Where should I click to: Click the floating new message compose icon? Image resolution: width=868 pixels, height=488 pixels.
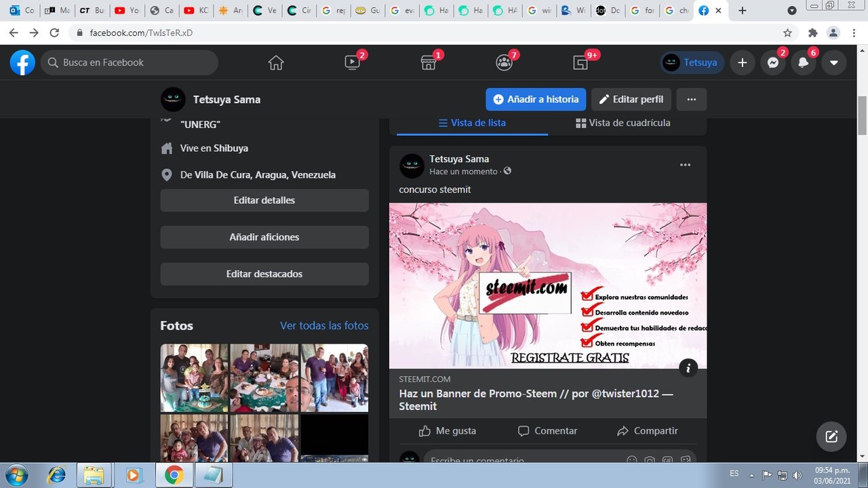[831, 436]
